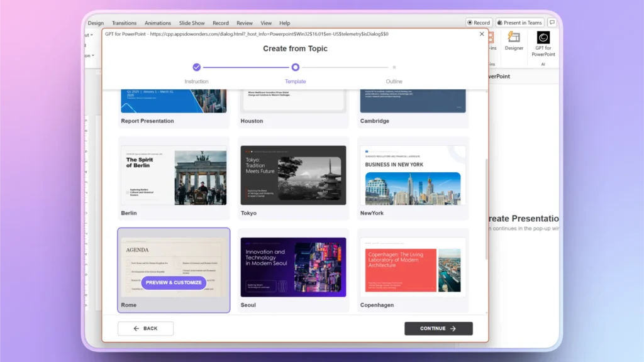Open the Record ribbon tab
Viewport: 644px width, 362px height.
point(221,23)
